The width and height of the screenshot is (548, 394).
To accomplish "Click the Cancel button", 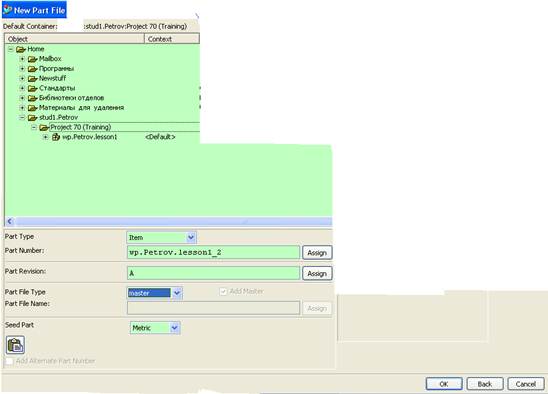I will [x=526, y=384].
